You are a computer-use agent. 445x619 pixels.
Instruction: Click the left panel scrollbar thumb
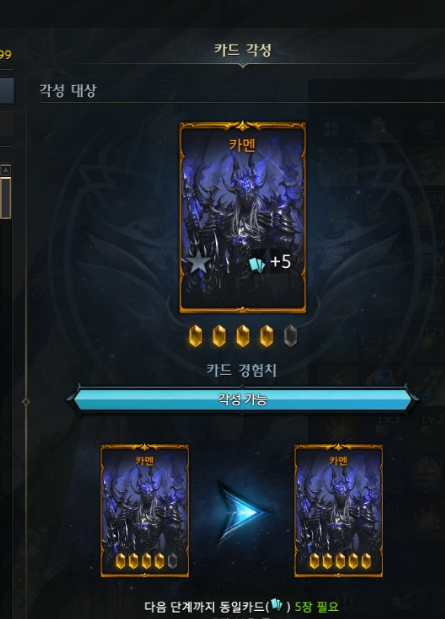click(6, 197)
